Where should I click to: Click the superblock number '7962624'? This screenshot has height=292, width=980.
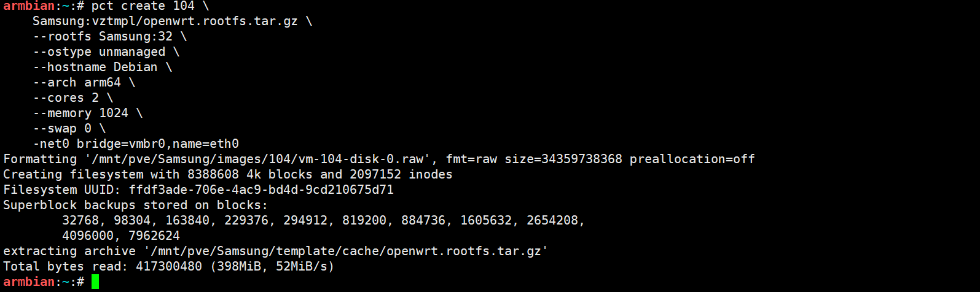154,236
